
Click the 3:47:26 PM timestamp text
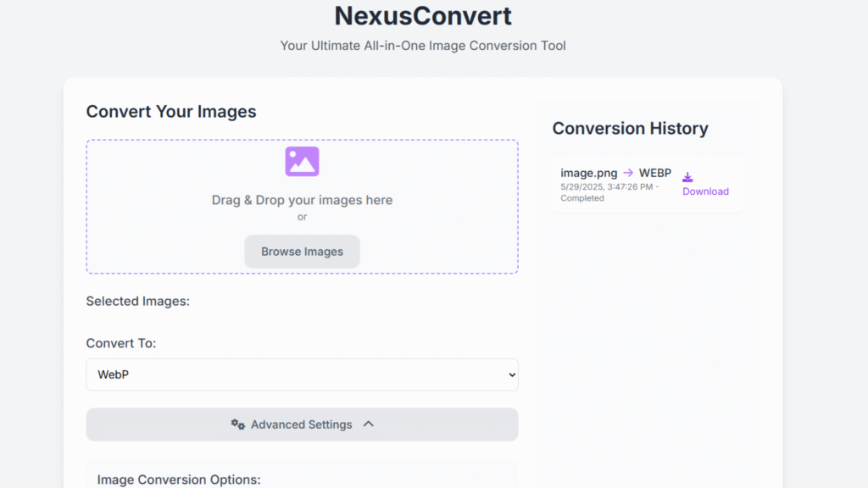(x=630, y=187)
